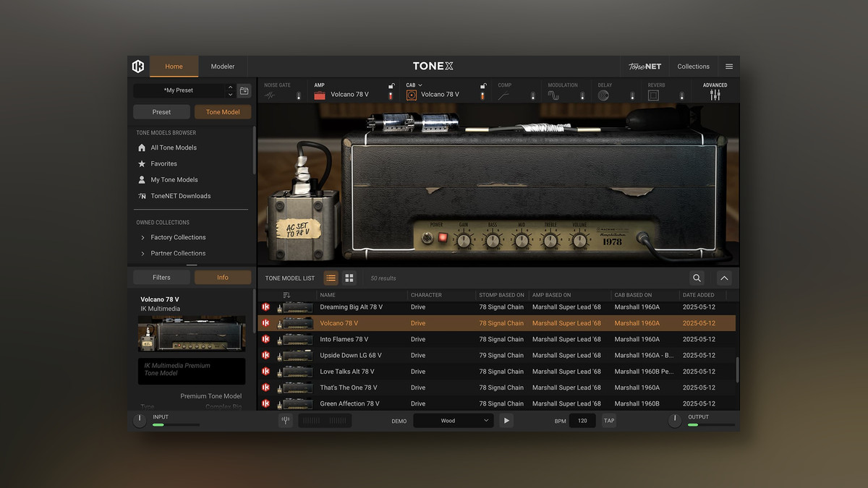Open the Filters tab
The width and height of the screenshot is (868, 488).
[161, 277]
